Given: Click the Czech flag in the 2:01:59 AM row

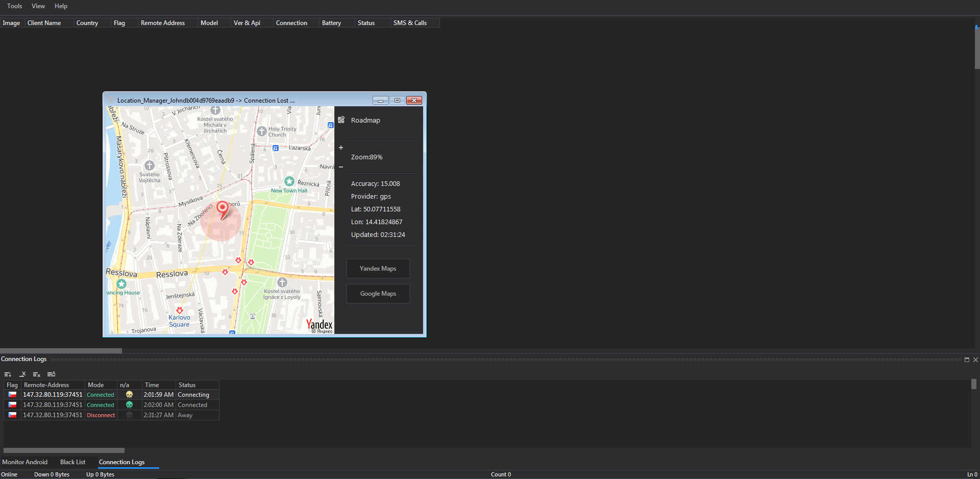Looking at the screenshot, I should [12, 395].
